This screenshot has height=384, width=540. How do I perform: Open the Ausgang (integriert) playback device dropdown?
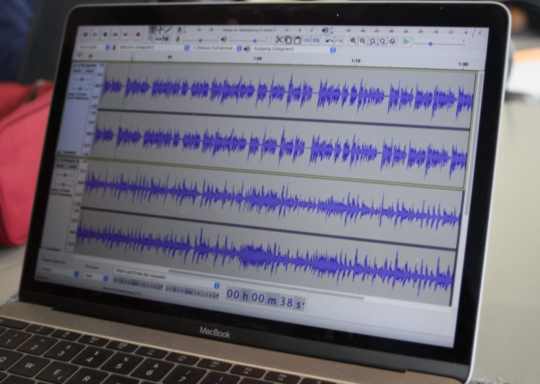(x=293, y=50)
